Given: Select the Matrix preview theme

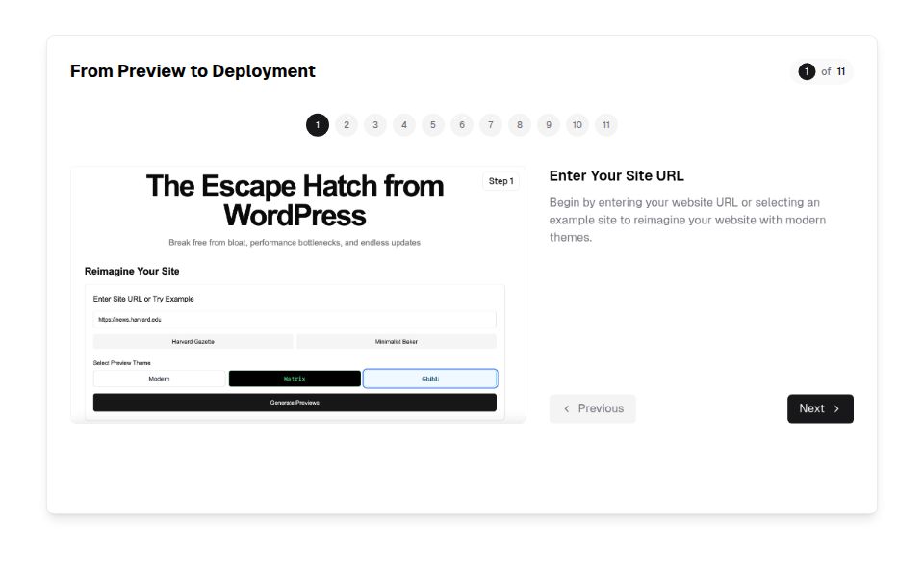Looking at the screenshot, I should coord(295,379).
